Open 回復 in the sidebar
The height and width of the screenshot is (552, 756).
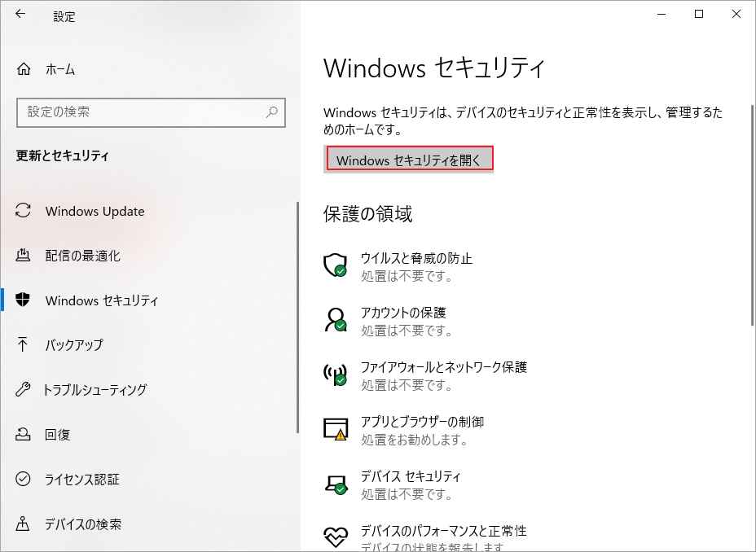coord(58,435)
